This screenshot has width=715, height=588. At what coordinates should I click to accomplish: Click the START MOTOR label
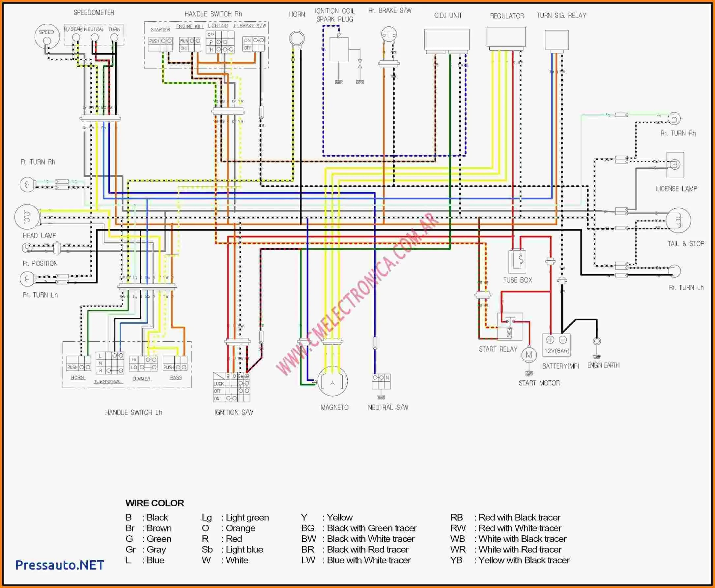539,383
